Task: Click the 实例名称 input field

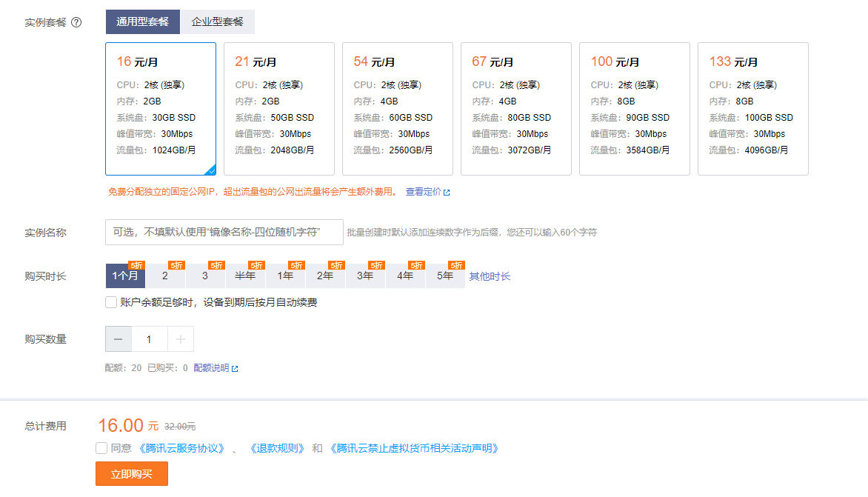Action: [x=224, y=232]
